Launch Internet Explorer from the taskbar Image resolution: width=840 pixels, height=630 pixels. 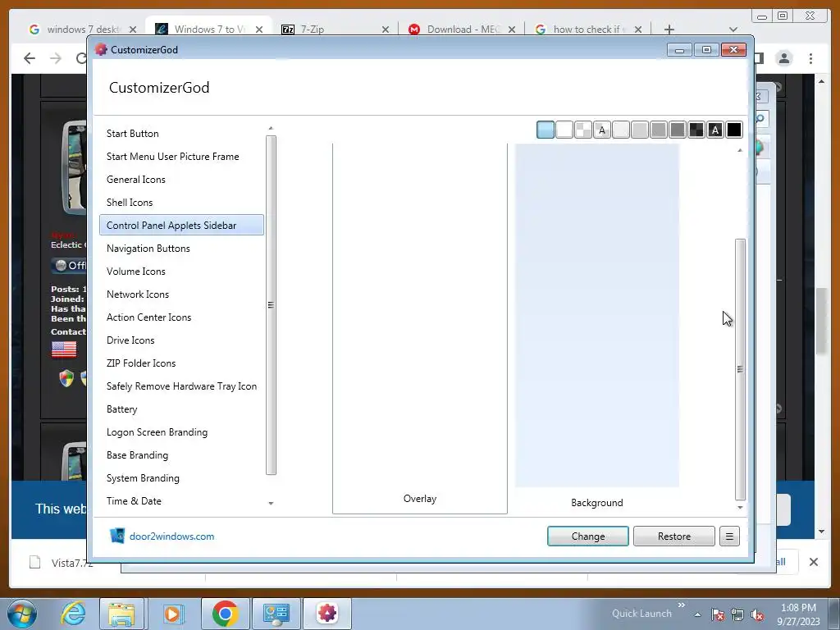[73, 614]
